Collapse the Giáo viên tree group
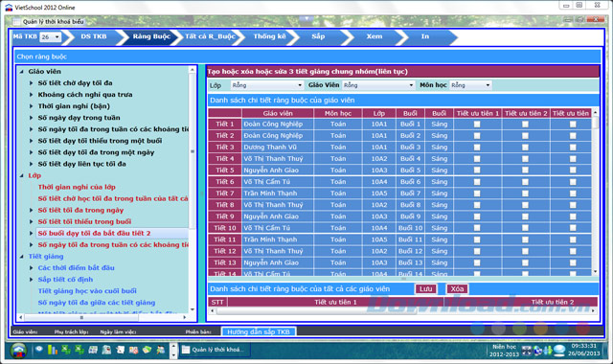Image resolution: width=613 pixels, height=364 pixels. [x=22, y=72]
